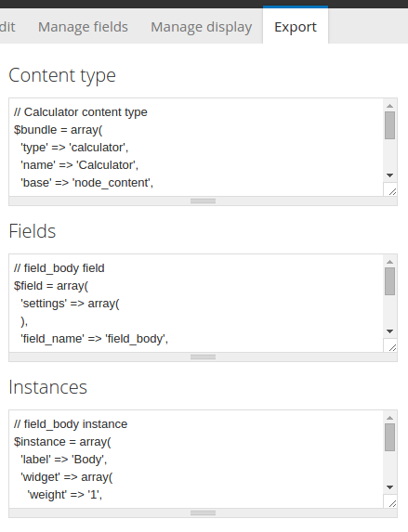Click the Instances scrollbar down arrow

[x=390, y=487]
